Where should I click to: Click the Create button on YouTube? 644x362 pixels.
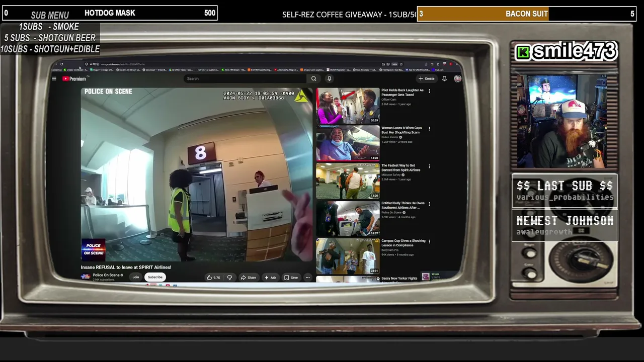pyautogui.click(x=426, y=78)
